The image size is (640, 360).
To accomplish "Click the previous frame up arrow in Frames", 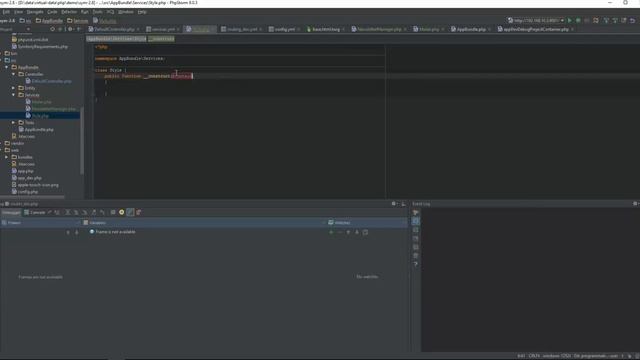I will tap(68, 232).
